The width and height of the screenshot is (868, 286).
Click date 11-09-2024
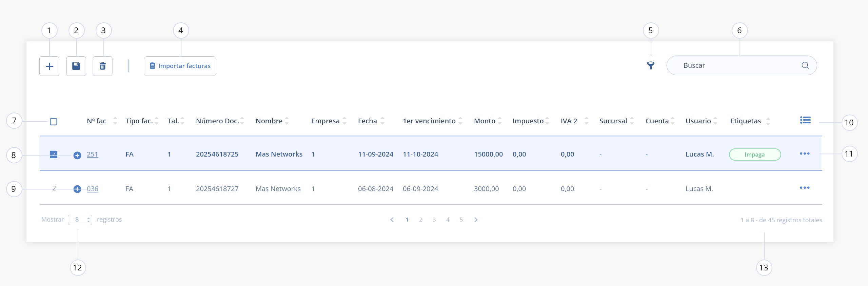[x=376, y=154]
